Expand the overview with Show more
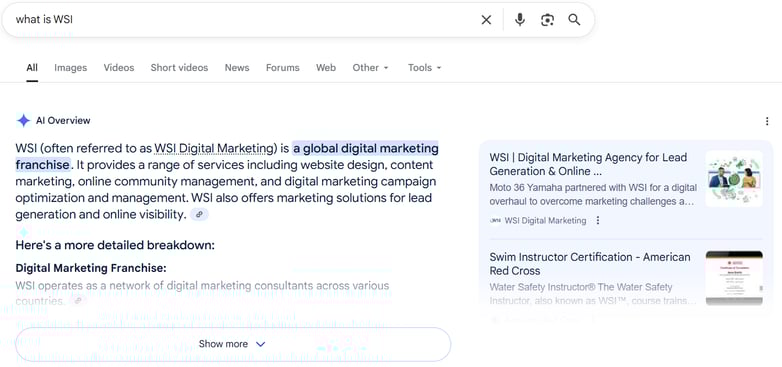 click(233, 344)
